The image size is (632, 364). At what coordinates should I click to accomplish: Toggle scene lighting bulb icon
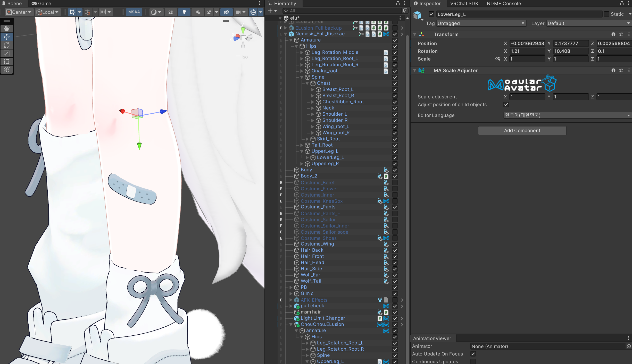tap(184, 12)
